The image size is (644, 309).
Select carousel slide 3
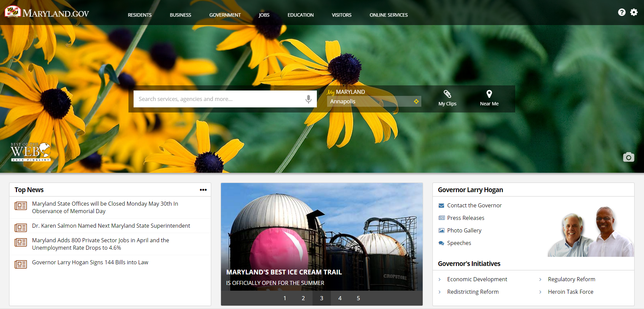pyautogui.click(x=322, y=298)
